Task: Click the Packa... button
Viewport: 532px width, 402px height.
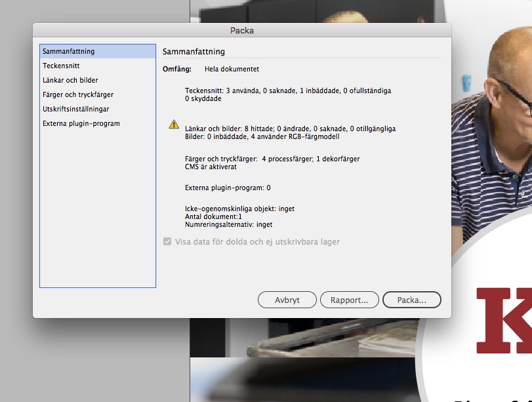Action: pos(411,300)
